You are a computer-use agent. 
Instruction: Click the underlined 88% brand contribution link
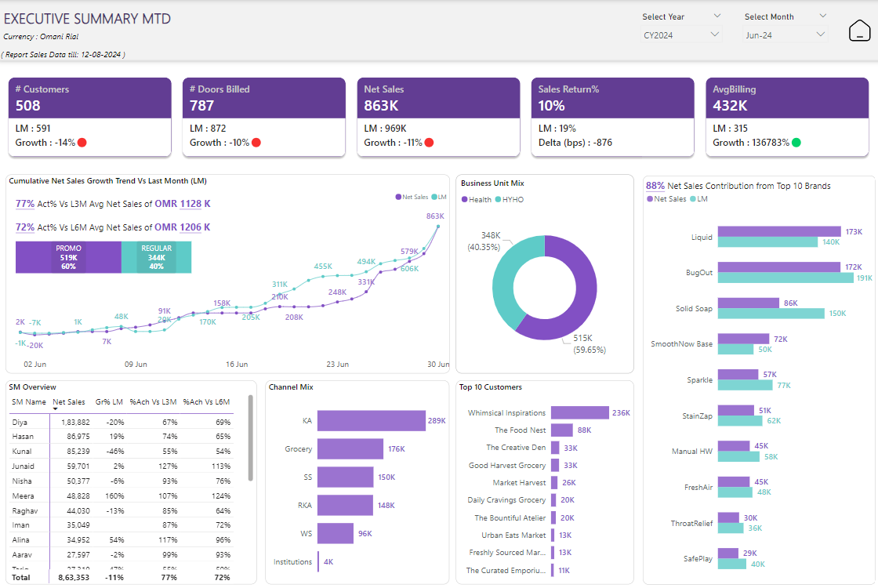point(655,186)
